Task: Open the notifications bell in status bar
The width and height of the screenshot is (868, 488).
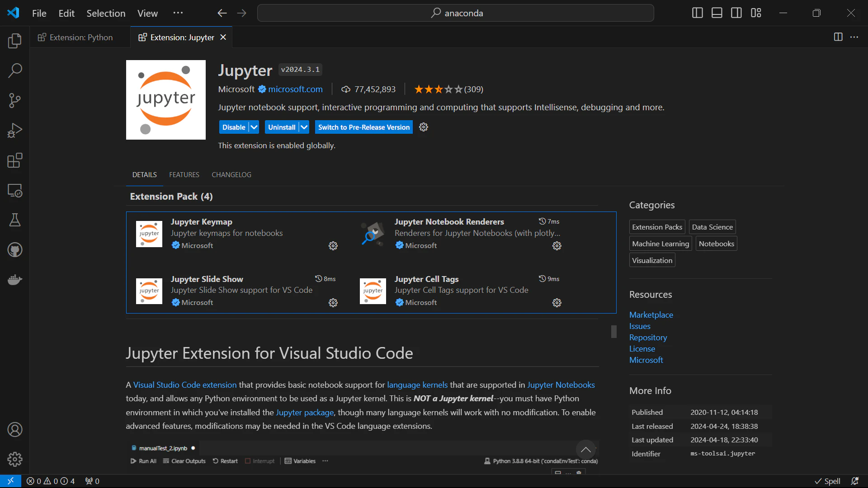Action: click(x=855, y=481)
